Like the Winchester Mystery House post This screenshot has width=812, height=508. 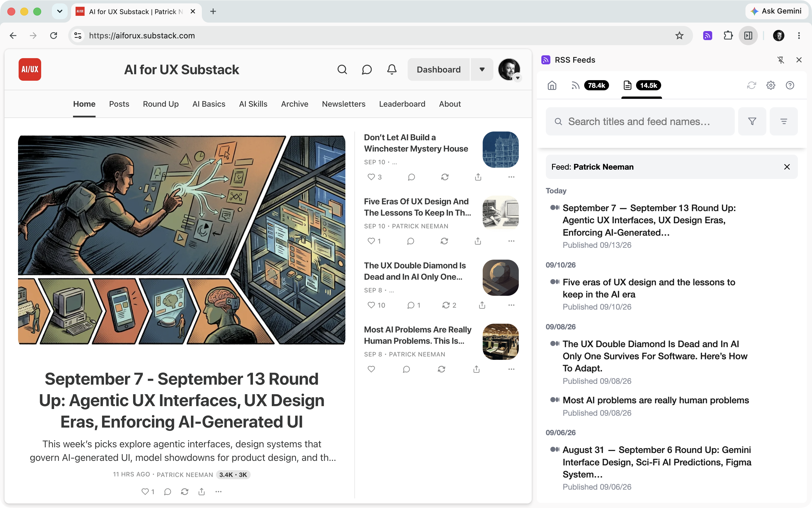tap(371, 177)
